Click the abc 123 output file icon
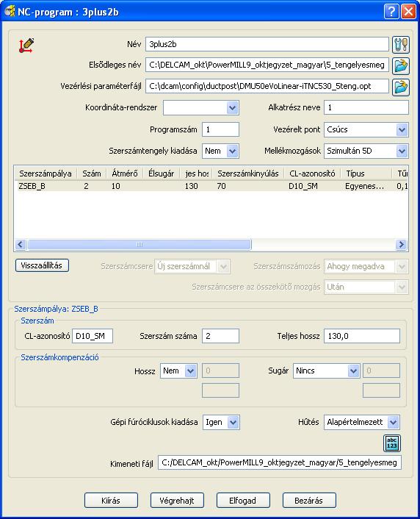The width and height of the screenshot is (420, 519). coord(392,443)
